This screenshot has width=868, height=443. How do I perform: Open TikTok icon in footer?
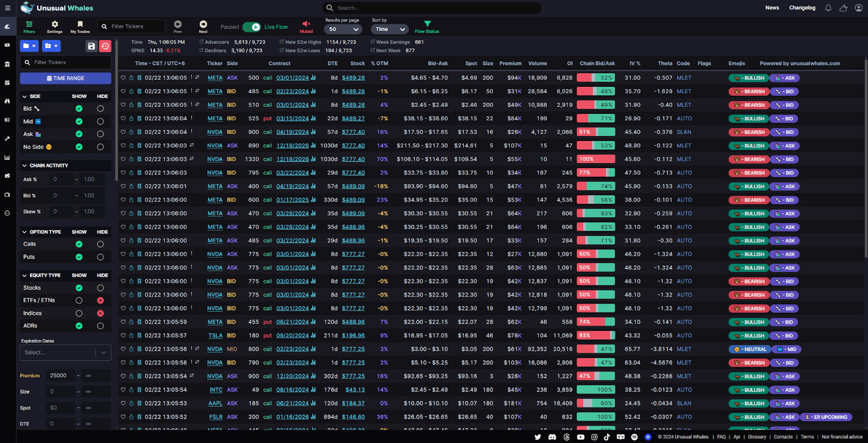point(607,437)
